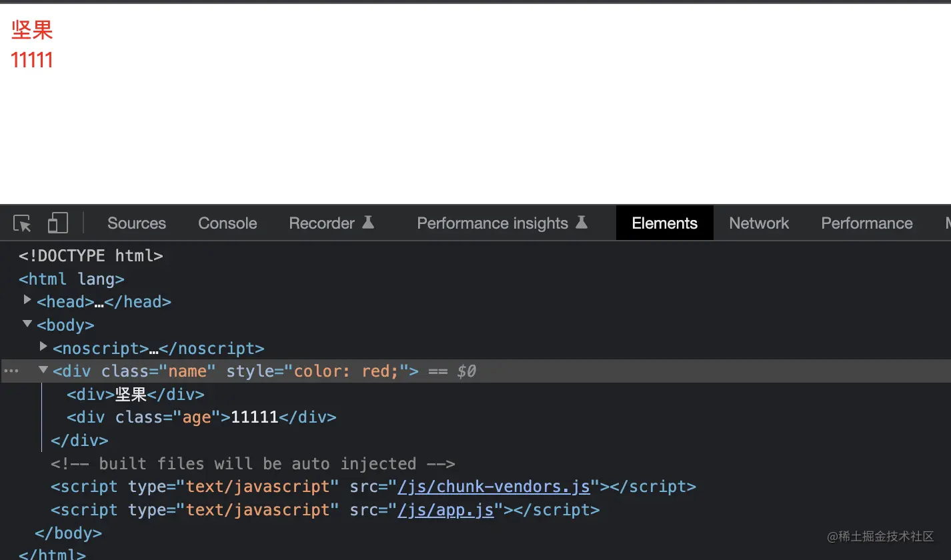Click the three-dots beside selected div row
Viewport: 951px width, 560px height.
(11, 371)
